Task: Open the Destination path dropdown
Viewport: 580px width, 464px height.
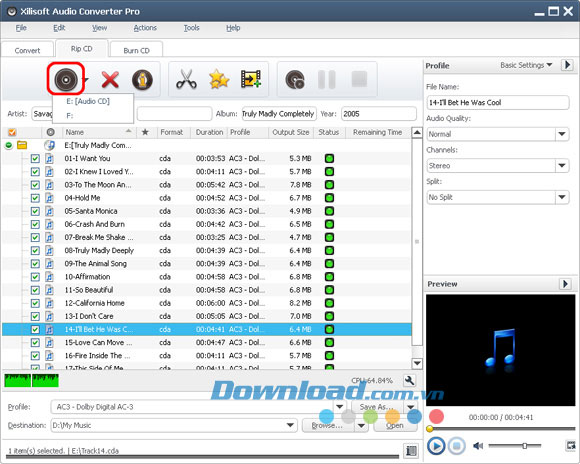Action: coord(291,425)
